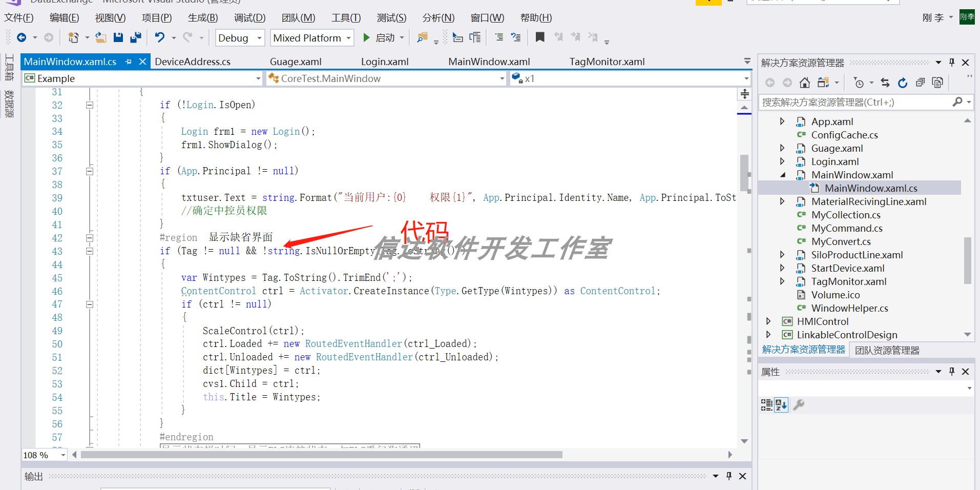Open the 文件(F) menu
980x490 pixels.
pyautogui.click(x=19, y=18)
